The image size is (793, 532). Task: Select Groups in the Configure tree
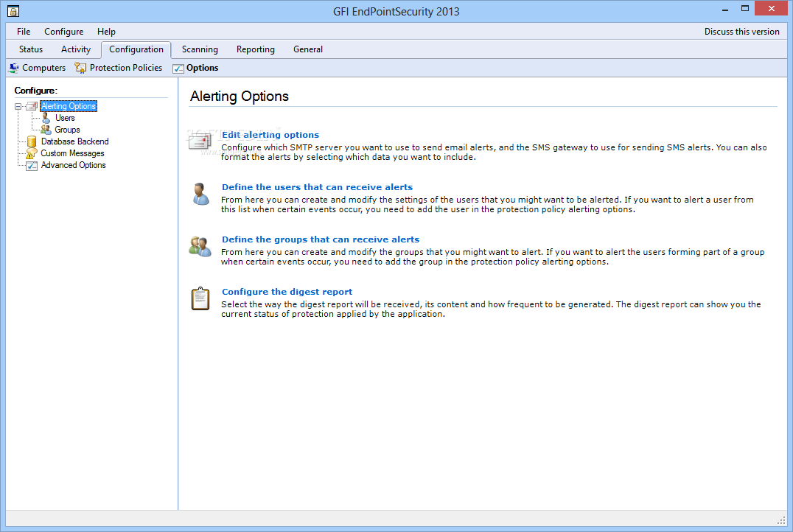[67, 130]
